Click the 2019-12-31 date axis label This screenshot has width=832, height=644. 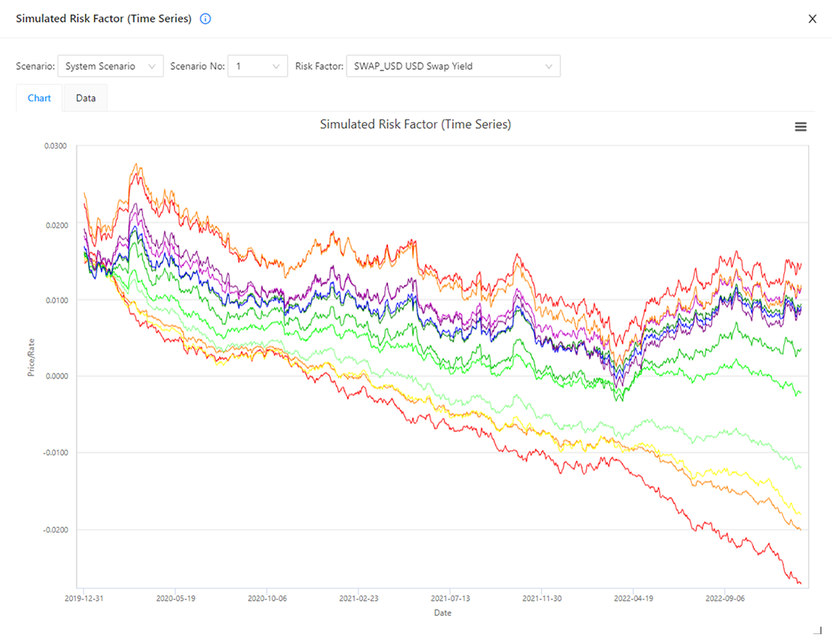[x=83, y=598]
